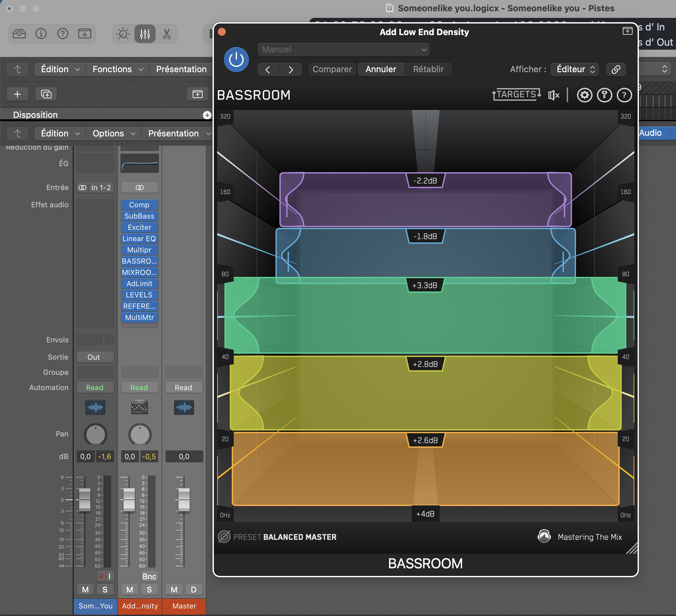Screen dimensions: 676x616
Task: Click the Add...nsity track mixer icon
Action: [x=139, y=407]
